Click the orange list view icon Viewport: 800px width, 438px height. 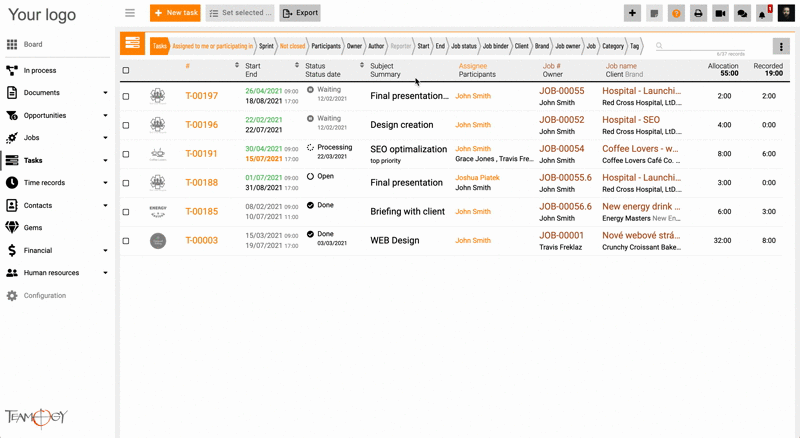click(x=133, y=43)
